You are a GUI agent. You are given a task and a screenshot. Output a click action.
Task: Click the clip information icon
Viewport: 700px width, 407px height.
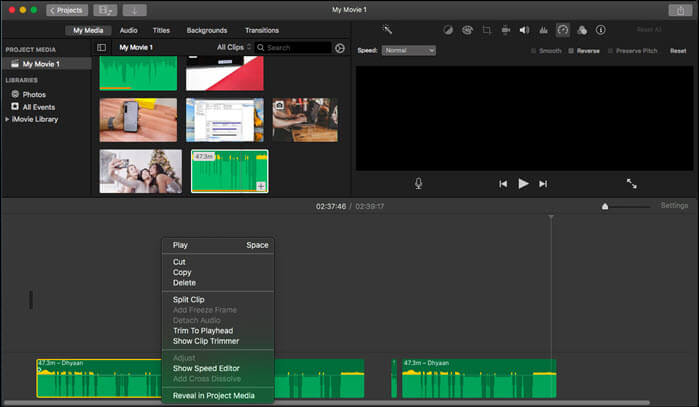[600, 30]
